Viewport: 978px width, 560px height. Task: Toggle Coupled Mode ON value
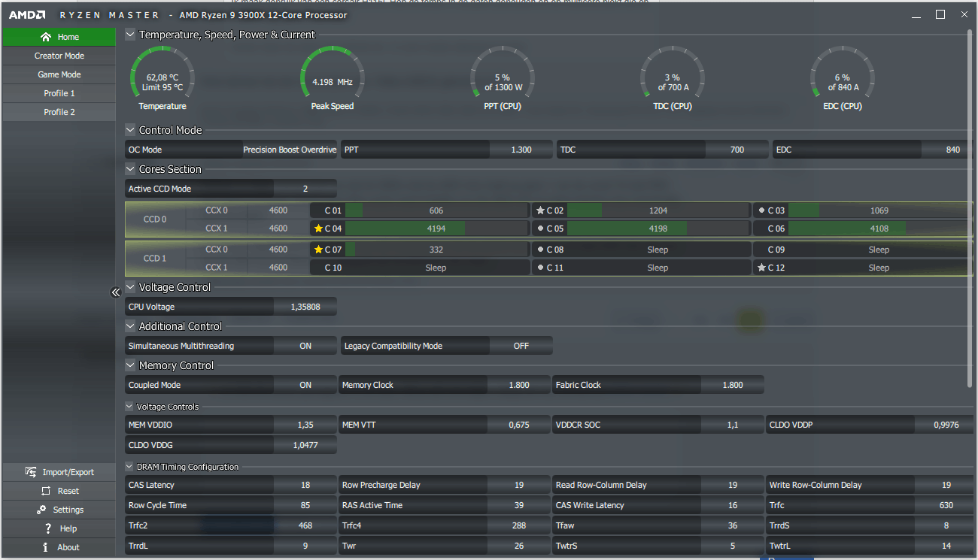tap(305, 385)
